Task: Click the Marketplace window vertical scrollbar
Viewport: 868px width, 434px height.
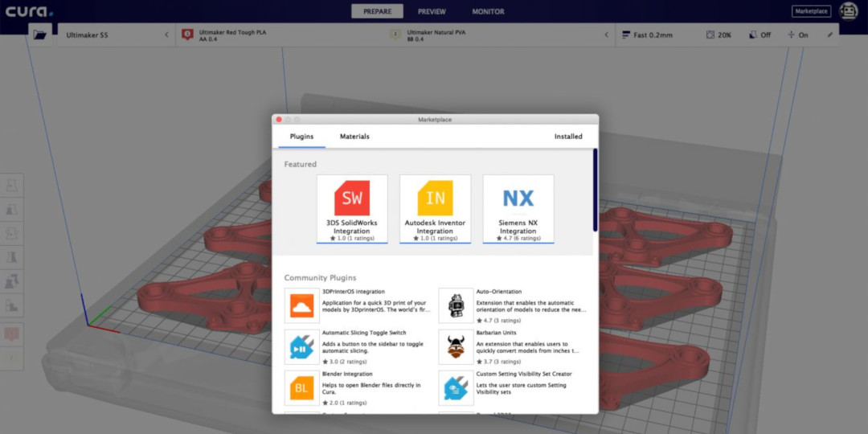Action: 595,190
